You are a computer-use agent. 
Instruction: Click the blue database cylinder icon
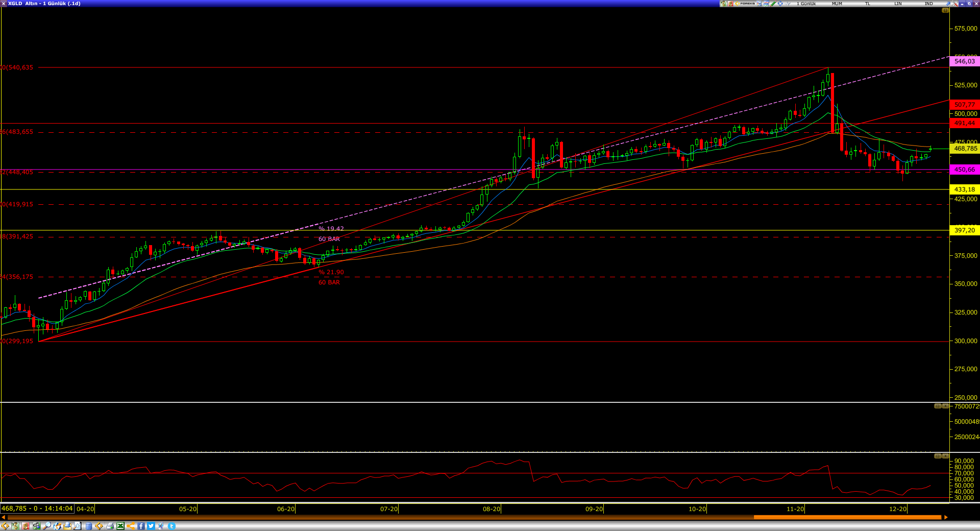coord(89,526)
